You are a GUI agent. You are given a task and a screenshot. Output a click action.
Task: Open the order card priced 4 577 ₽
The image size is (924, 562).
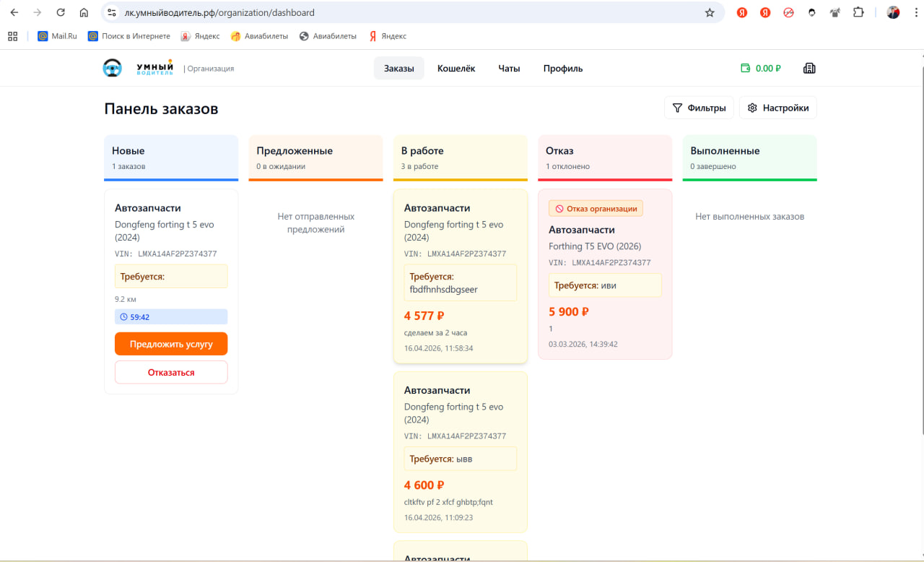pyautogui.click(x=461, y=276)
